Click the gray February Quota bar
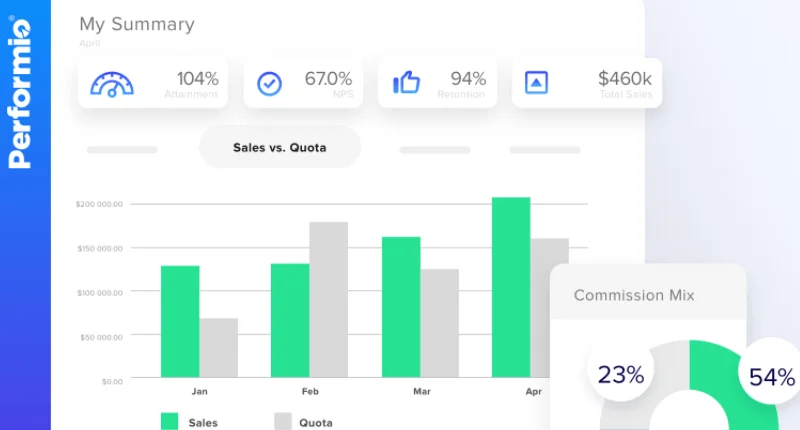The width and height of the screenshot is (800, 430). click(x=328, y=299)
